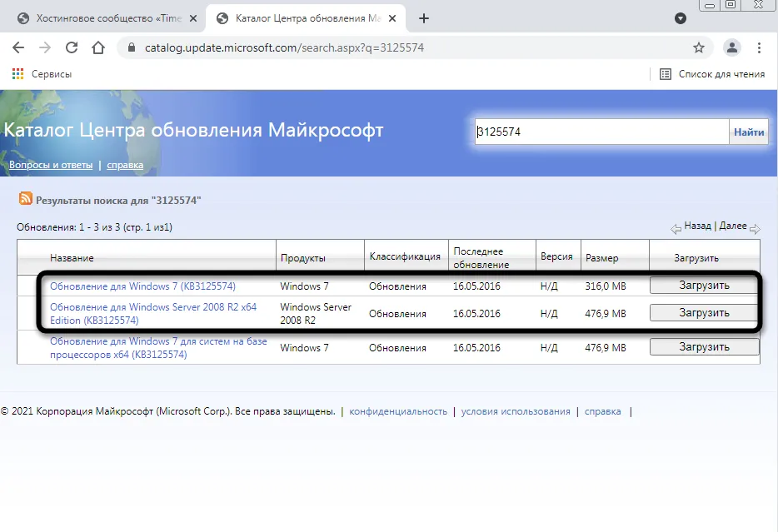Click the tab search dropdown arrow
The width and height of the screenshot is (778, 532).
681,18
